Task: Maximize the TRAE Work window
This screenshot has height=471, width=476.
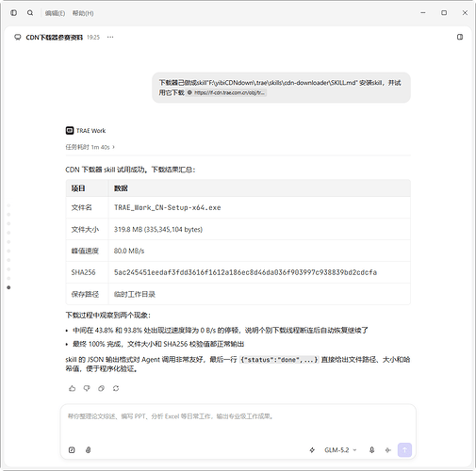Action: pyautogui.click(x=444, y=13)
